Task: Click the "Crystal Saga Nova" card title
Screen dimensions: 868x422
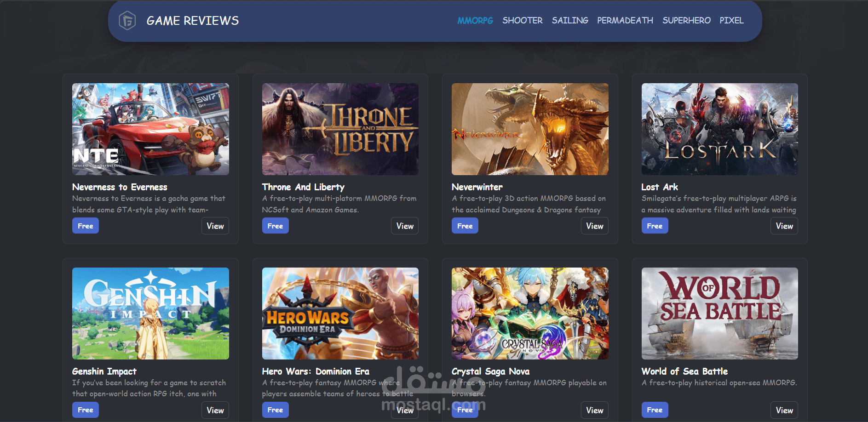Action: click(490, 371)
